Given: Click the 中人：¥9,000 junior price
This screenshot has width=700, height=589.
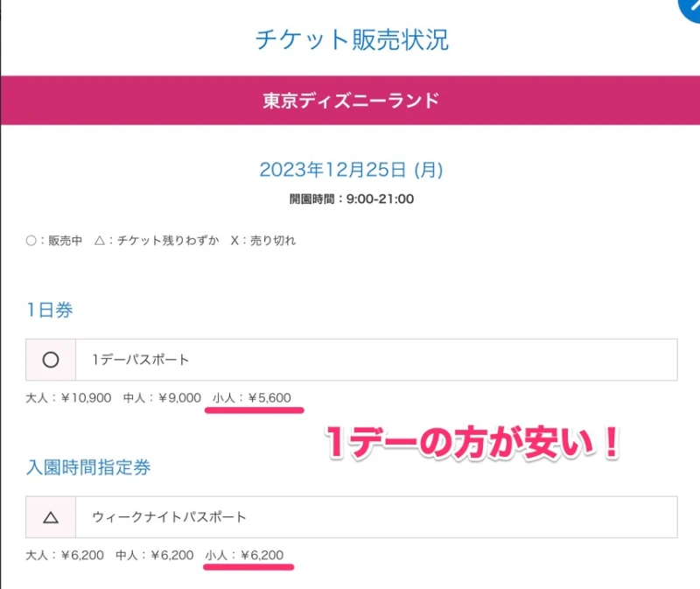Looking at the screenshot, I should (160, 398).
